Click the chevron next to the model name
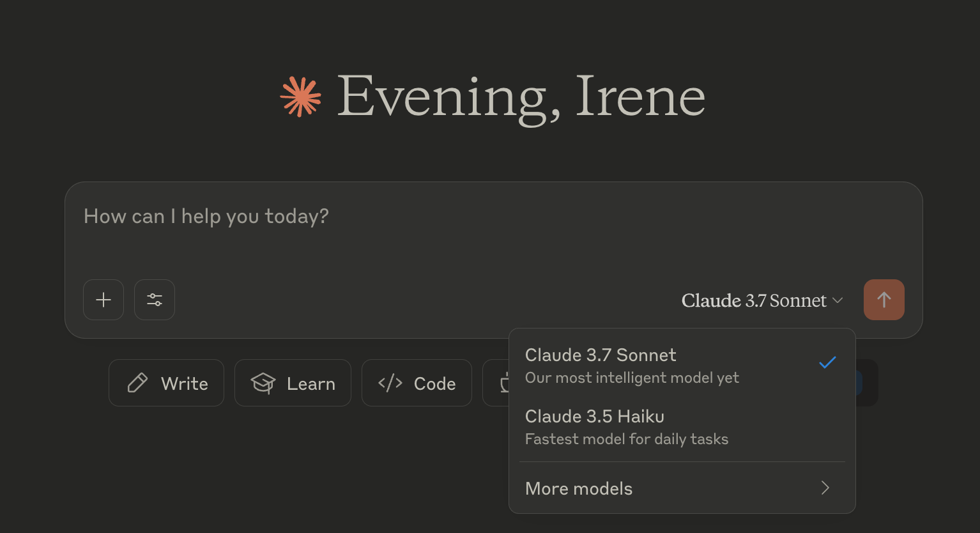Screen dimensions: 980x533 tap(838, 300)
